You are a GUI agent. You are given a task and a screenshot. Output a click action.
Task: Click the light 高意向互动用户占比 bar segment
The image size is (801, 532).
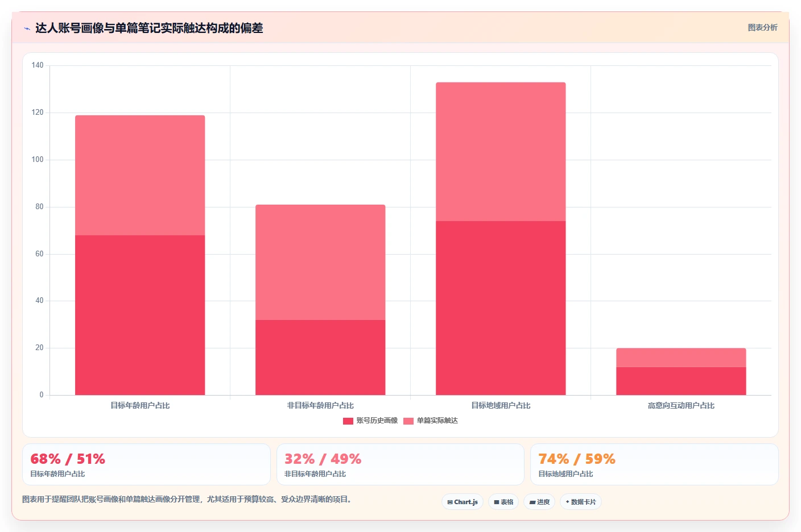[x=681, y=358]
